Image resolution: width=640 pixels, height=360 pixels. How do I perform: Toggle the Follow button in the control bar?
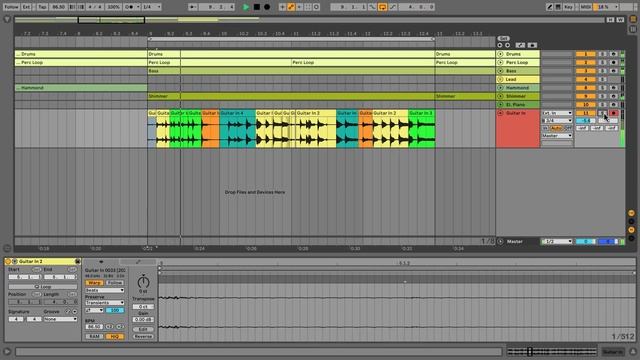[x=11, y=7]
